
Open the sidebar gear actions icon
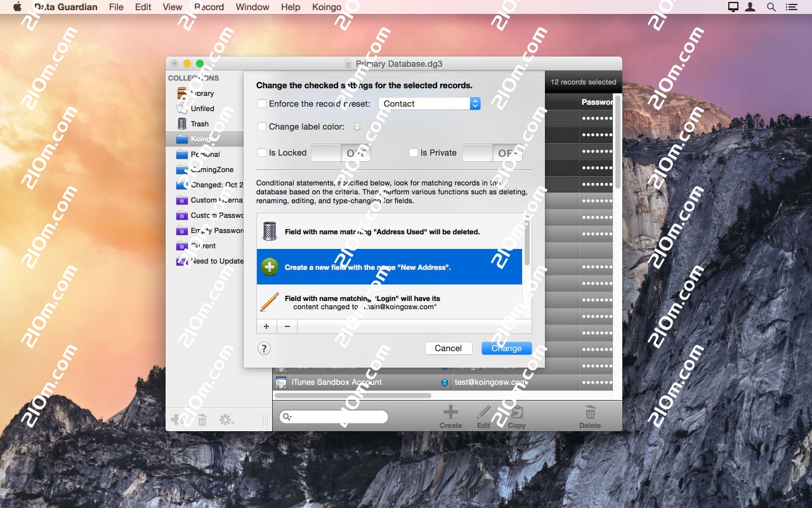pos(226,420)
